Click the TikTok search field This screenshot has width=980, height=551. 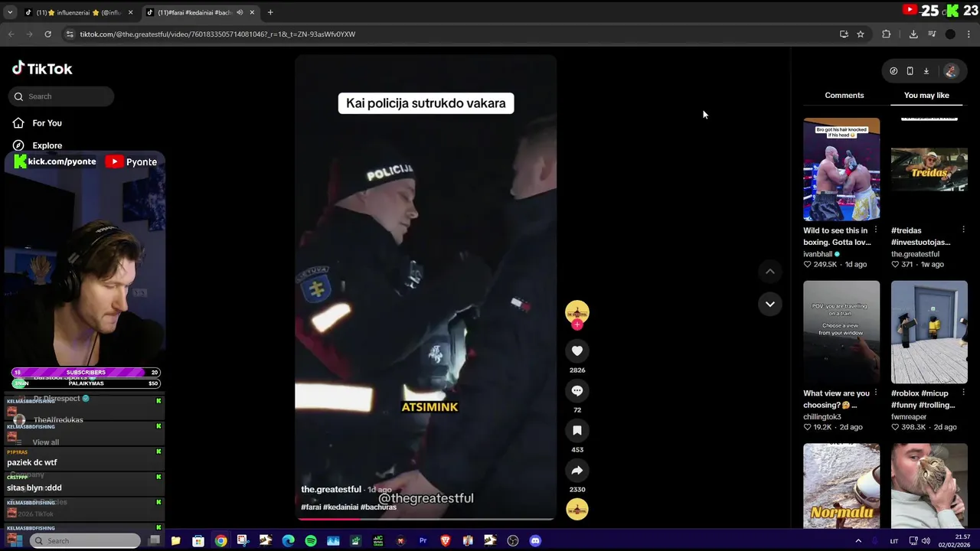click(x=62, y=96)
